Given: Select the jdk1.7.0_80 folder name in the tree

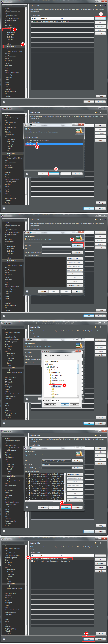Looking at the screenshot, I should pos(57,386).
